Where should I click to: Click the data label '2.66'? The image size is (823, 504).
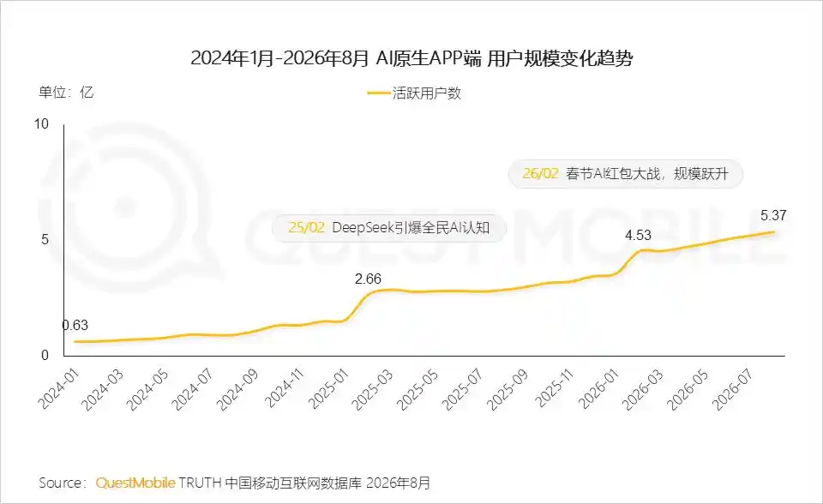368,279
